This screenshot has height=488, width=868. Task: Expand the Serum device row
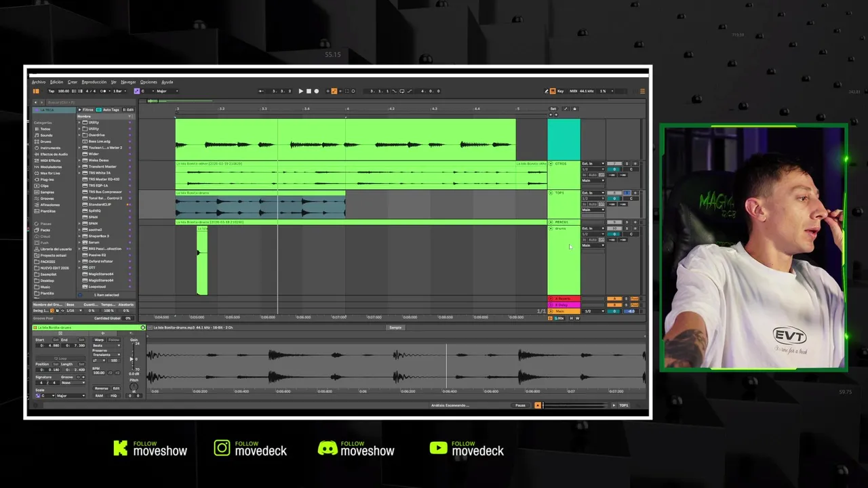click(x=79, y=243)
